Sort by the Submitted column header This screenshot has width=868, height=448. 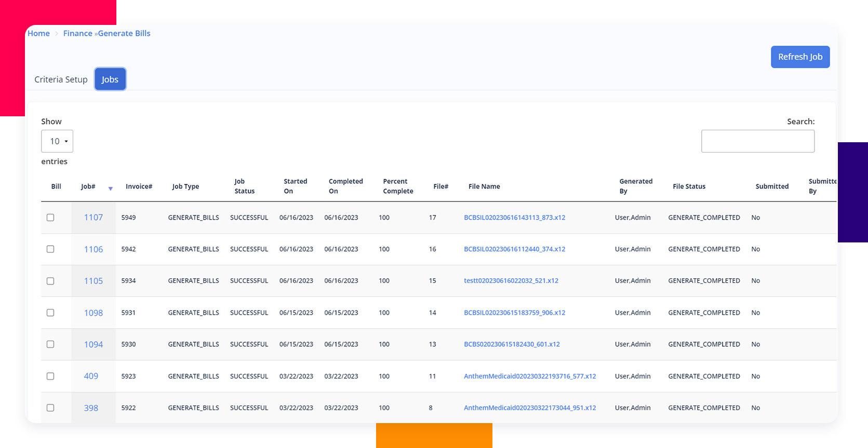coord(772,186)
